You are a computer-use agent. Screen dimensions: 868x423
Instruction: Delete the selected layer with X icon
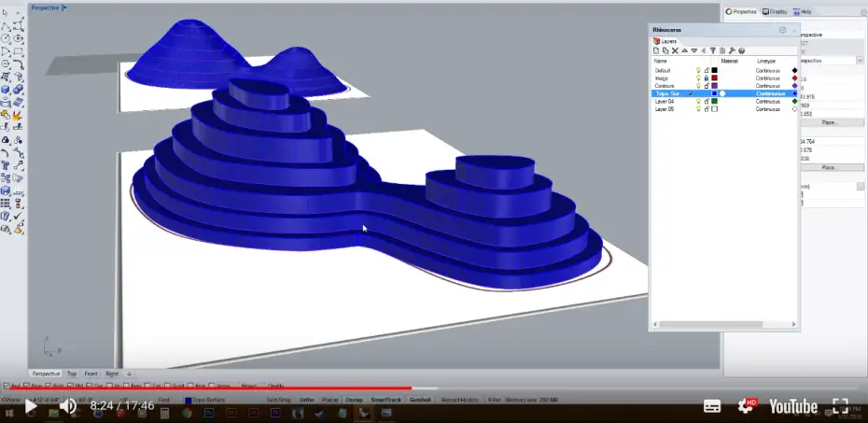(x=676, y=51)
